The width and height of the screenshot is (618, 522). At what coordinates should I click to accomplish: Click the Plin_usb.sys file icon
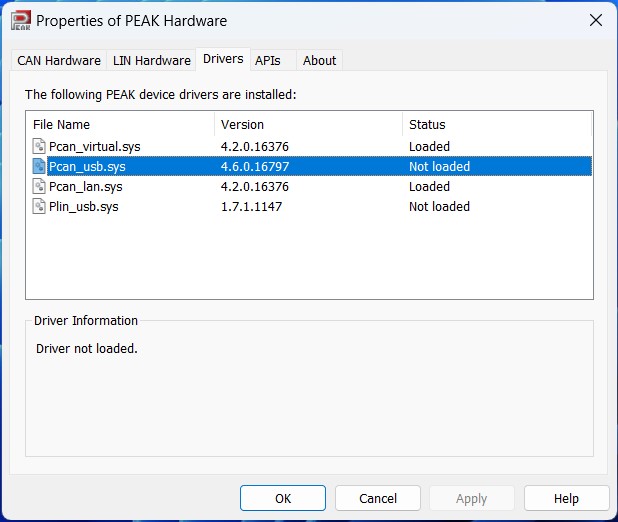pyautogui.click(x=39, y=206)
